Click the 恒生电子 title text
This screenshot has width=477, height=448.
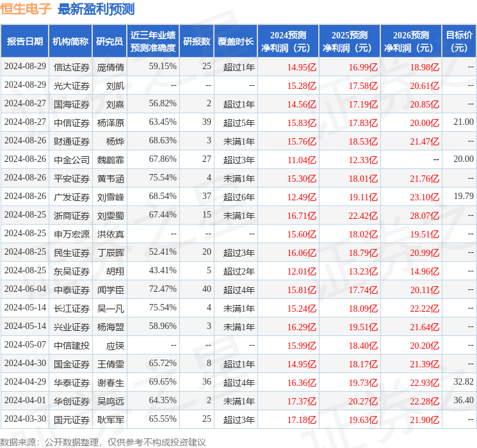point(26,9)
